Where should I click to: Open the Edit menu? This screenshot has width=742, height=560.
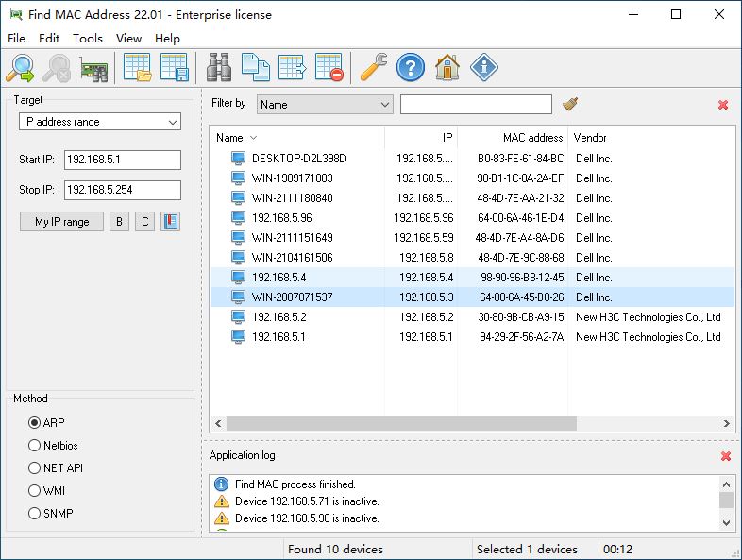point(49,39)
